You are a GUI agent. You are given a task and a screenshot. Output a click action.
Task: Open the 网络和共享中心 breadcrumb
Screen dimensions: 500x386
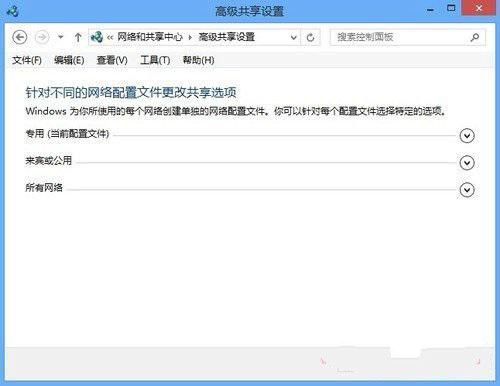click(150, 37)
